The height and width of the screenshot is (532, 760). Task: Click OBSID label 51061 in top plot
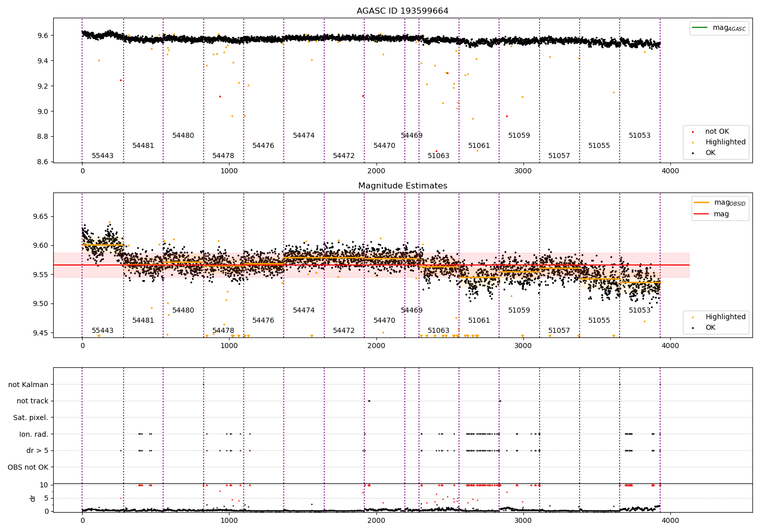pos(479,146)
